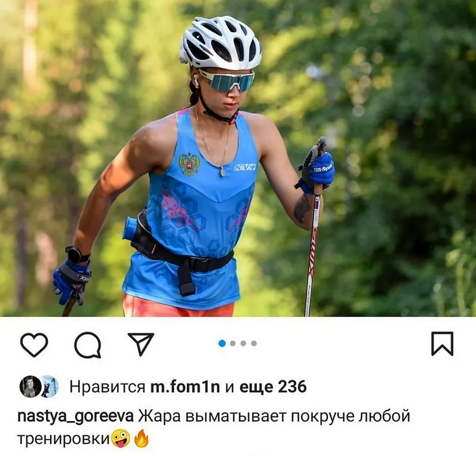This screenshot has height=456, width=476.
Task: Open the second liker's avatar with the lighthouse
Action: (x=50, y=387)
